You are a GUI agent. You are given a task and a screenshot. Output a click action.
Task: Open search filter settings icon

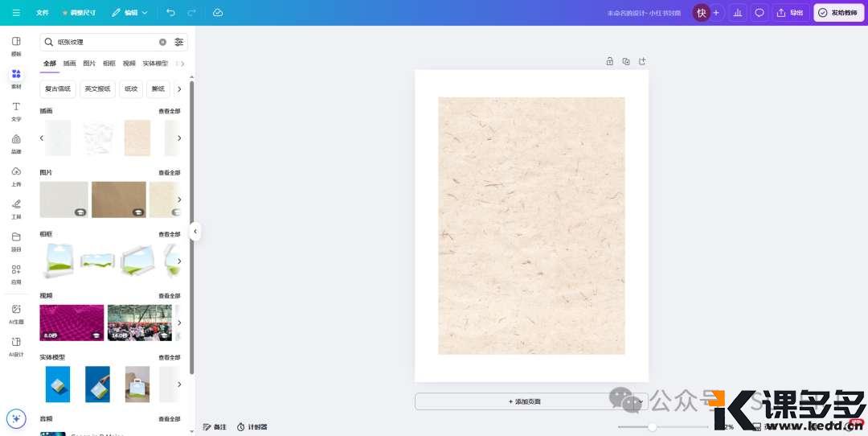[x=179, y=42]
